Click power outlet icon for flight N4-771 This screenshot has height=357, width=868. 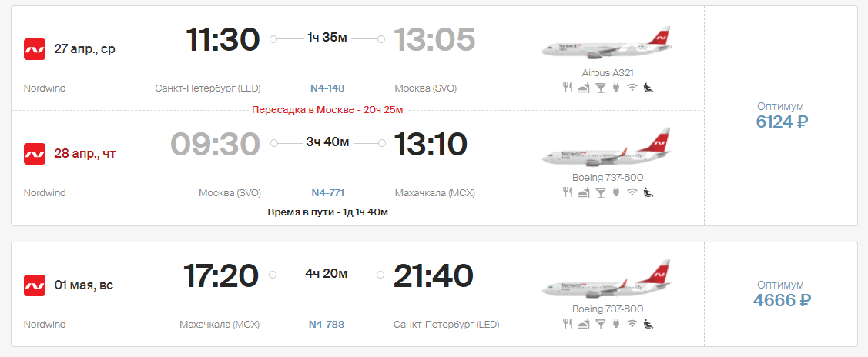pyautogui.click(x=615, y=192)
